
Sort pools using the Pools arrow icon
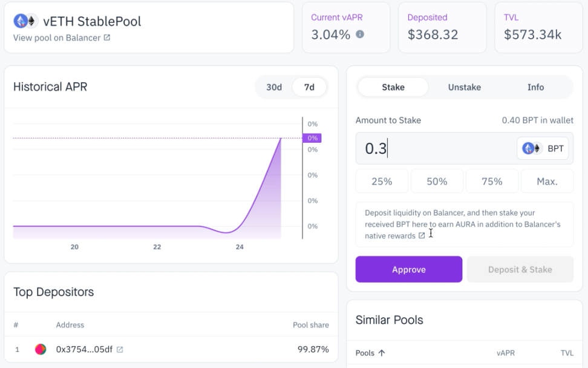pos(382,353)
